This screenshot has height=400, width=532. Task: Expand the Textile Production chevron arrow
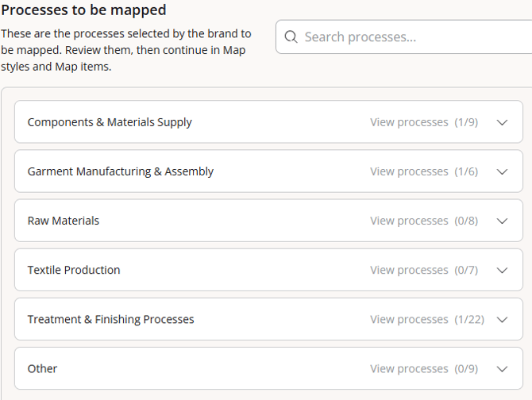502,270
